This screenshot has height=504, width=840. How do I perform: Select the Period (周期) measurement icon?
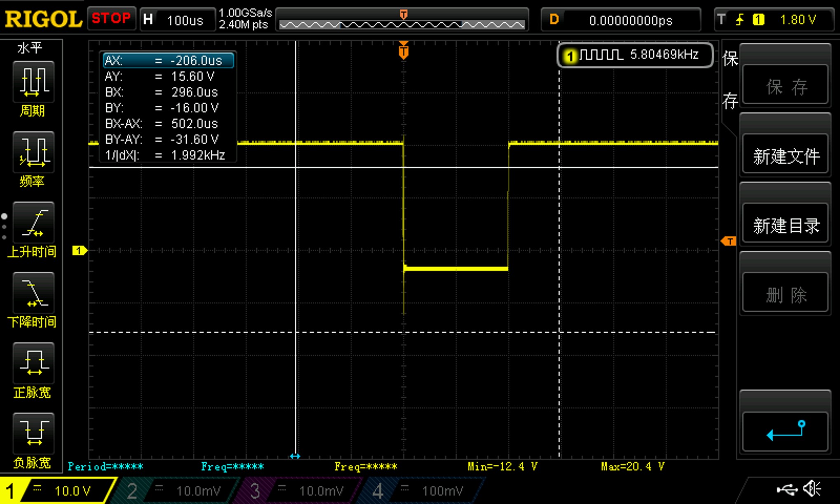[33, 82]
